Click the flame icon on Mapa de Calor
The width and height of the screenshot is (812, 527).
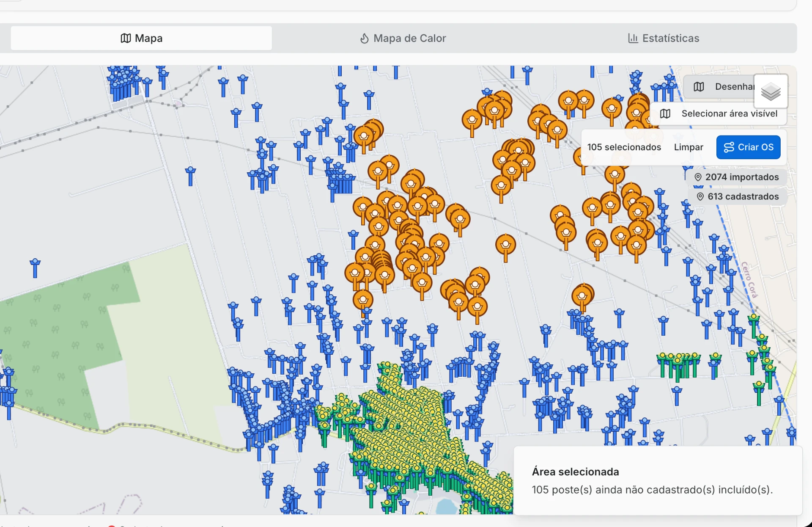pyautogui.click(x=364, y=38)
